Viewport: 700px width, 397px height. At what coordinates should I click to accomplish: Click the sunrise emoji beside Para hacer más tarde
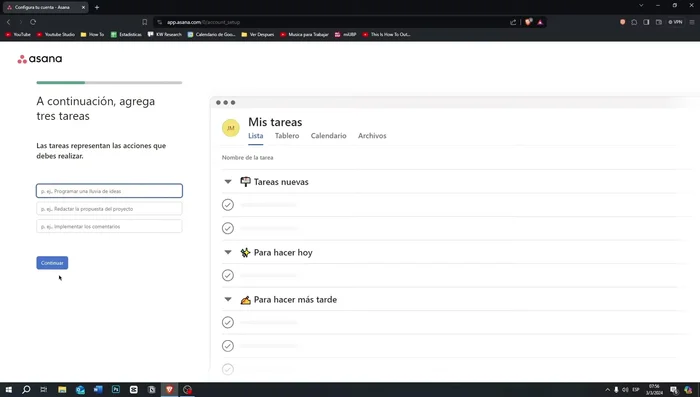pos(245,300)
